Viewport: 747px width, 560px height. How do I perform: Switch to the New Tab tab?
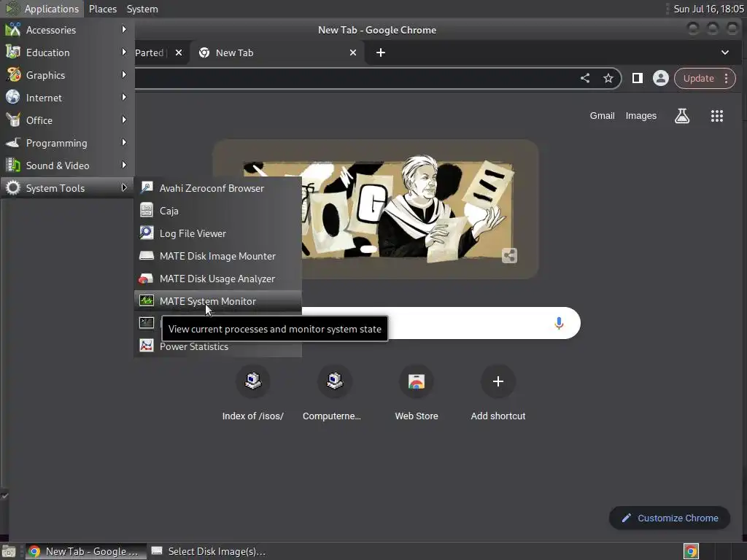276,52
